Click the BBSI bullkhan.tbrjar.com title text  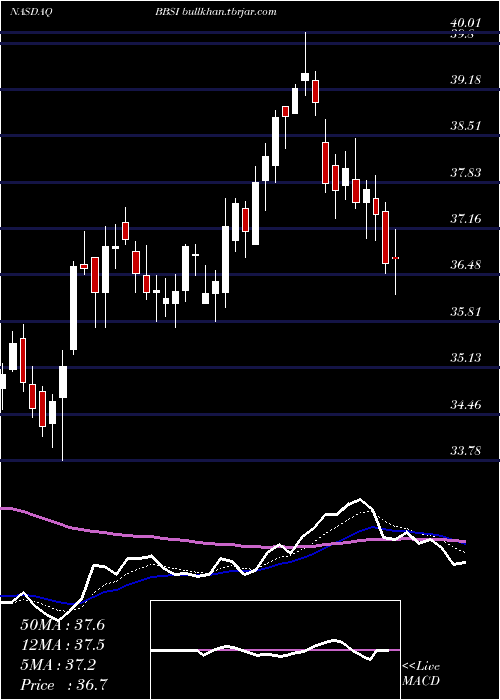click(x=216, y=12)
